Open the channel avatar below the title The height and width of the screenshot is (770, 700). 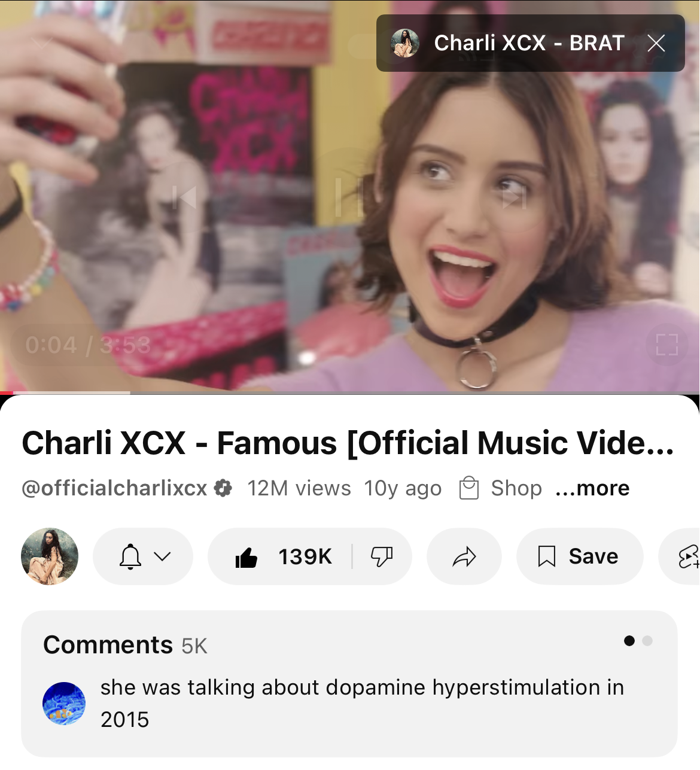[50, 556]
